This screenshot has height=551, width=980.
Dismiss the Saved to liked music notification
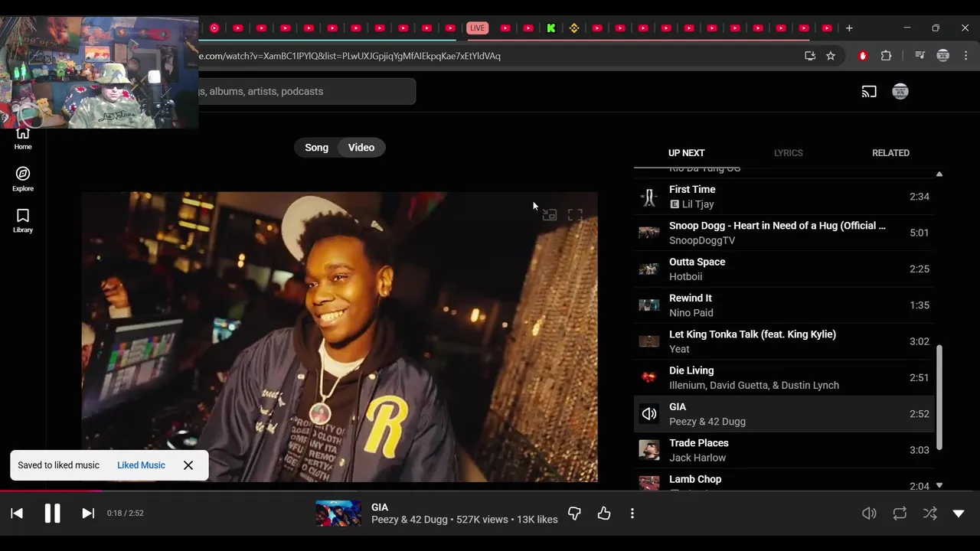click(x=188, y=465)
